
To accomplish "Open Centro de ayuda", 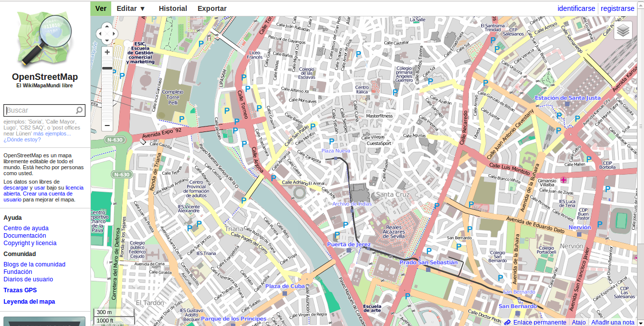I will click(26, 228).
